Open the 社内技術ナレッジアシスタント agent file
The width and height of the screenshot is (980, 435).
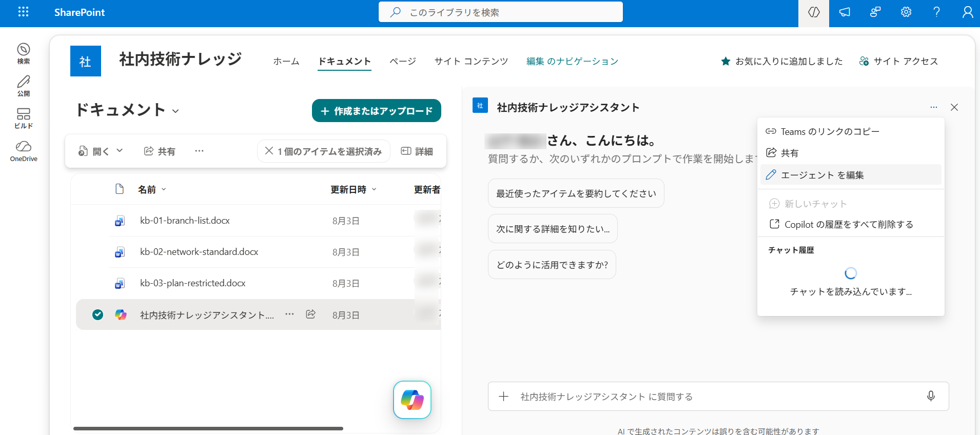pos(207,315)
